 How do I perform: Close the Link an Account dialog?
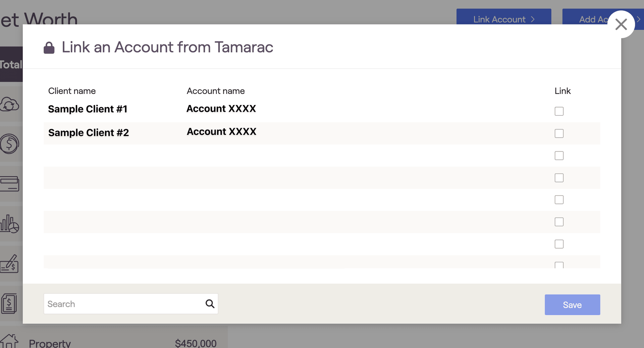pyautogui.click(x=621, y=24)
